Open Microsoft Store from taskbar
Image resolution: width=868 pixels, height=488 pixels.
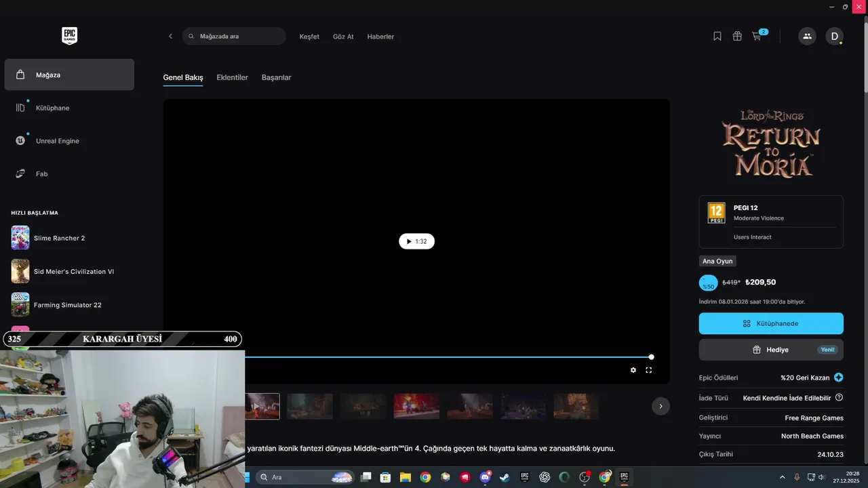point(385,477)
